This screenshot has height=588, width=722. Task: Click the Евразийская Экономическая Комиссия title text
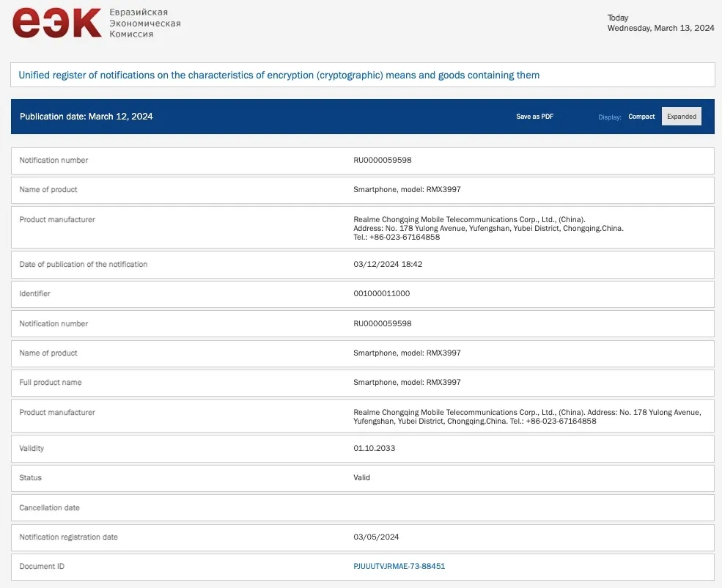tap(144, 23)
